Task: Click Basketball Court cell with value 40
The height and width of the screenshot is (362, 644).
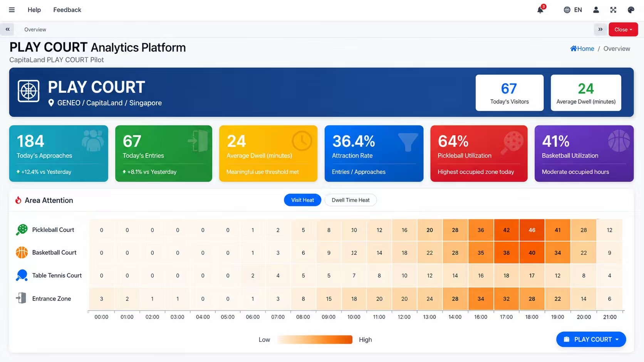Action: (532, 253)
